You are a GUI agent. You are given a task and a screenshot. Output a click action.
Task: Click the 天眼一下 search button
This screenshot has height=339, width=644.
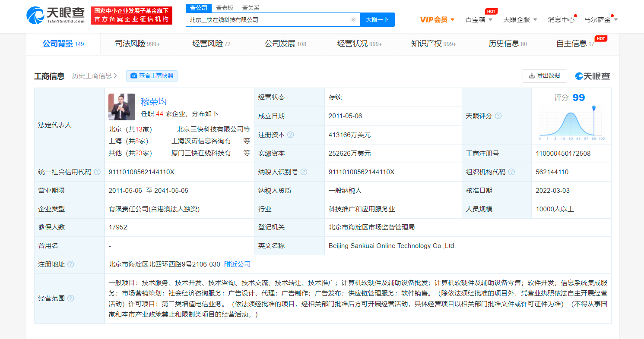(377, 20)
